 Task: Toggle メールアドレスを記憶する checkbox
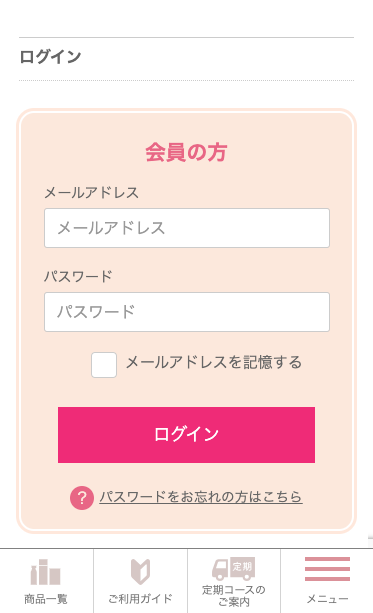[104, 365]
